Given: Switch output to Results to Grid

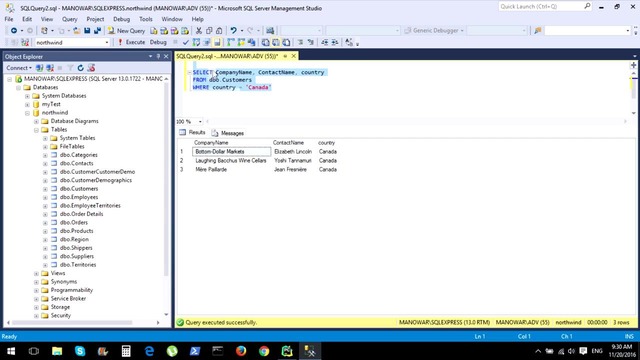Looking at the screenshot, I should tap(276, 42).
